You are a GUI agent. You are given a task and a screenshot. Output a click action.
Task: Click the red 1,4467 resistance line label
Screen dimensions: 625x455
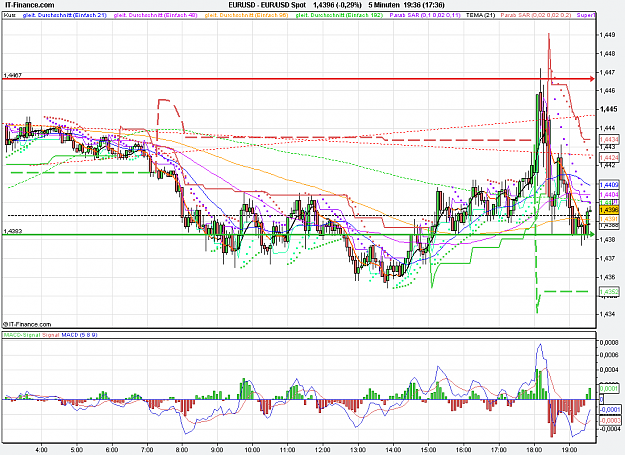(x=12, y=75)
